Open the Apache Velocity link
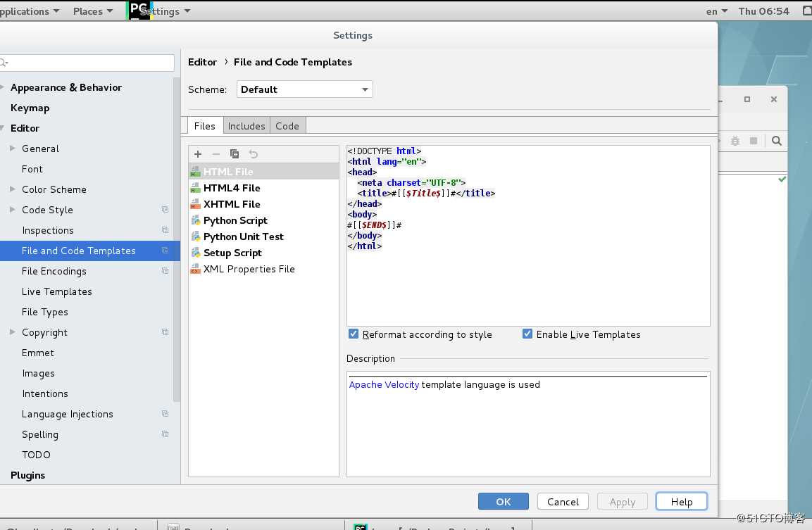This screenshot has height=530, width=812. click(x=384, y=384)
